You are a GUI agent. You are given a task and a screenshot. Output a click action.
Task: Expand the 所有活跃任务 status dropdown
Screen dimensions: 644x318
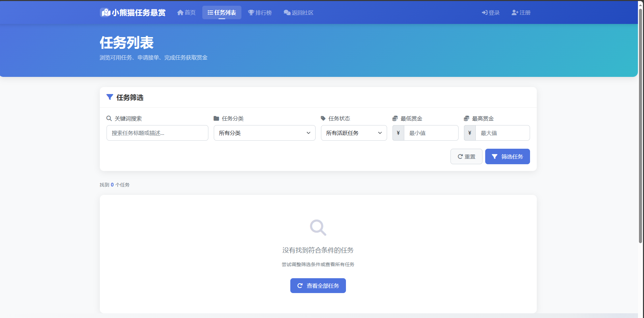pos(354,133)
